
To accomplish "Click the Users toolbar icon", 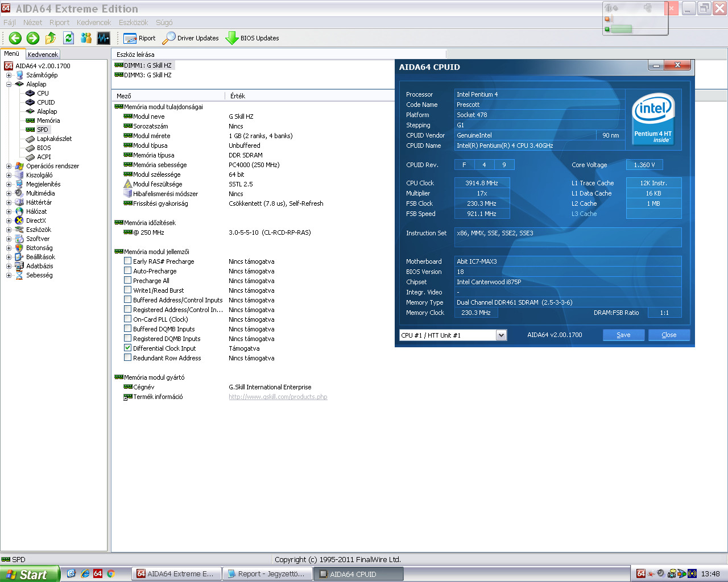I will (x=86, y=38).
